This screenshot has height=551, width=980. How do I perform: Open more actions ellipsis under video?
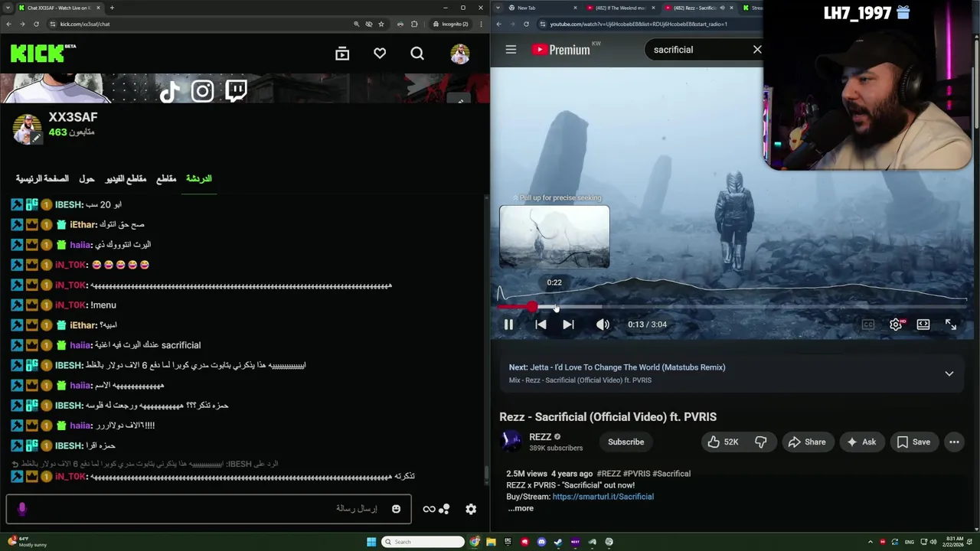[954, 442]
